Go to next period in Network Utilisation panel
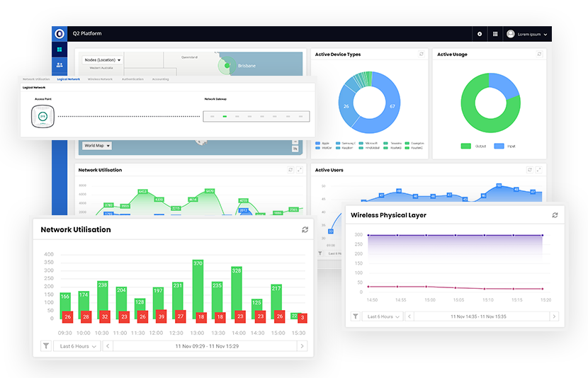The image size is (588, 378). 303,346
